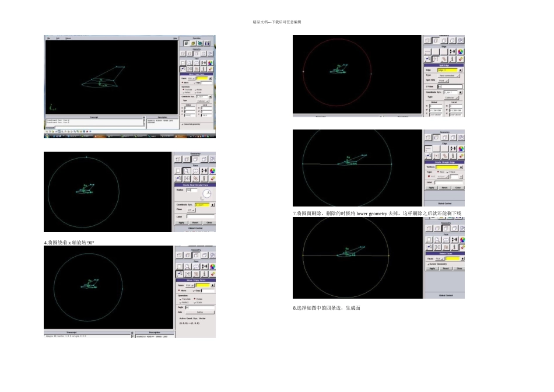
Task: Click Create Circular Face icon in circular face panel
Action: click(187, 171)
